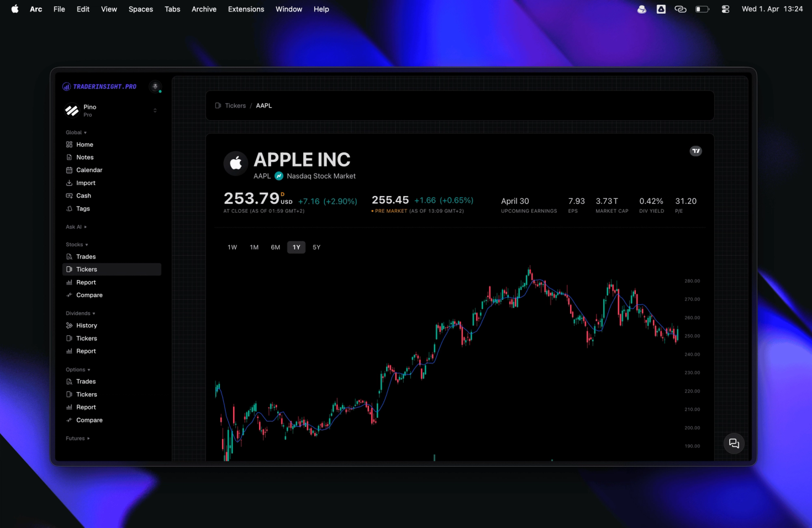Open the Calendar from the sidebar
The width and height of the screenshot is (812, 528).
(x=69, y=170)
